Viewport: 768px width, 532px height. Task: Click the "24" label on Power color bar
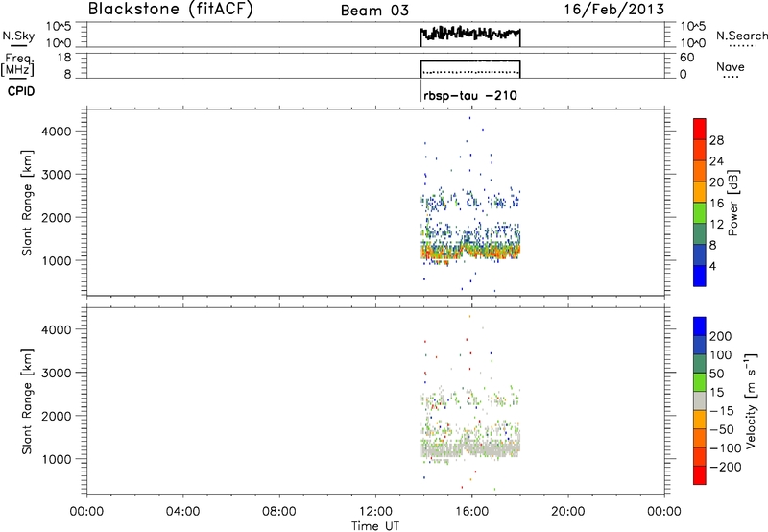(x=716, y=161)
